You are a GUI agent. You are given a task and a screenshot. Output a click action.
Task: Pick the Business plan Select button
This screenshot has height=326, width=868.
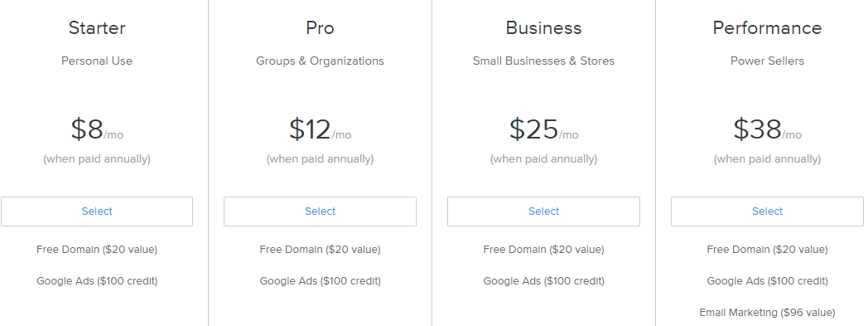coord(543,212)
